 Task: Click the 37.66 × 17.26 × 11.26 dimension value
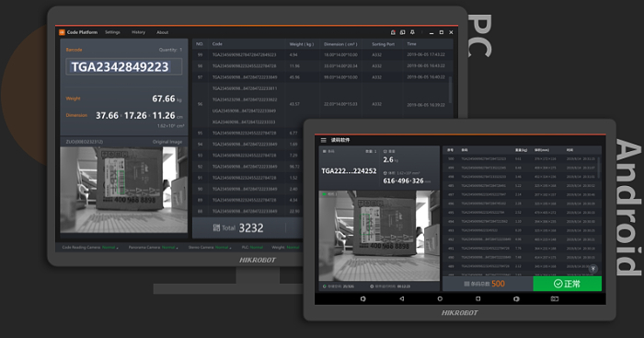tap(139, 115)
